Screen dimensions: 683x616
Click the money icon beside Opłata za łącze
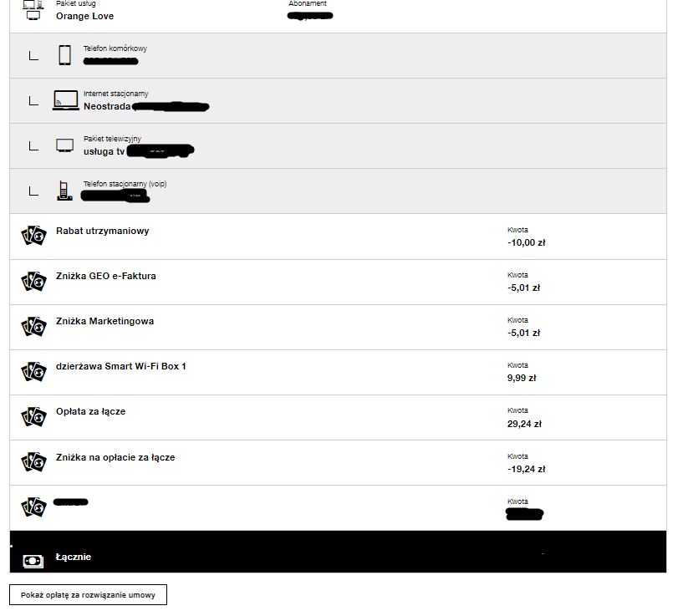tap(33, 417)
